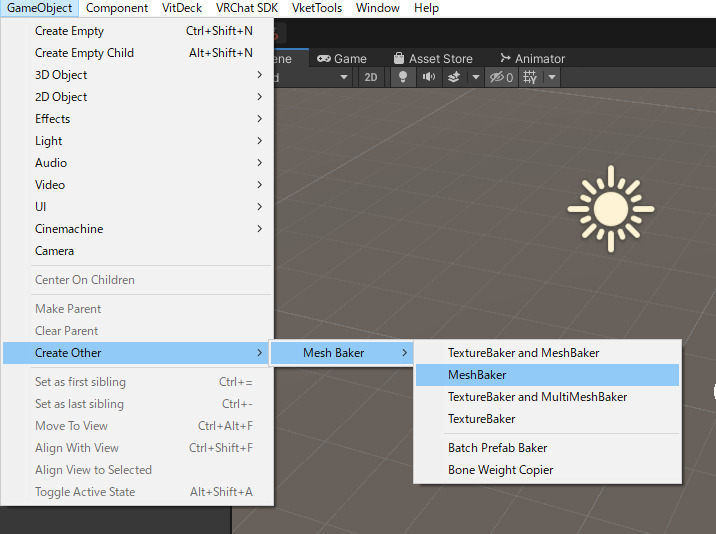
Task: Click the Game tab controller icon
Action: 324,58
